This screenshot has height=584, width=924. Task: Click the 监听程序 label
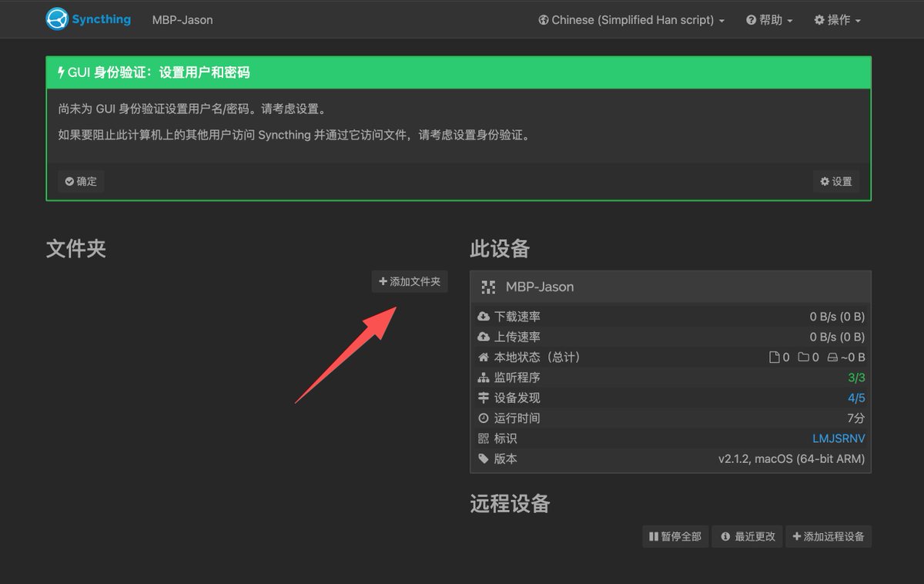[517, 378]
